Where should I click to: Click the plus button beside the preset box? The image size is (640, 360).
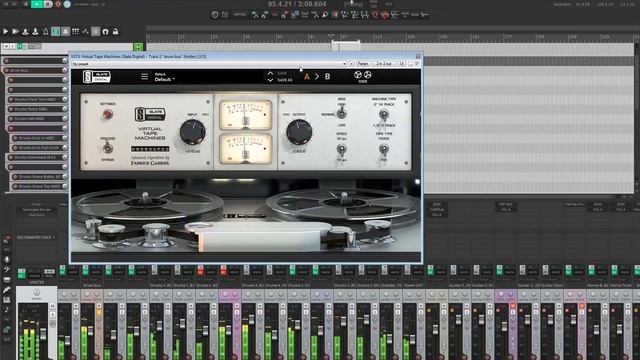pyautogui.click(x=351, y=64)
